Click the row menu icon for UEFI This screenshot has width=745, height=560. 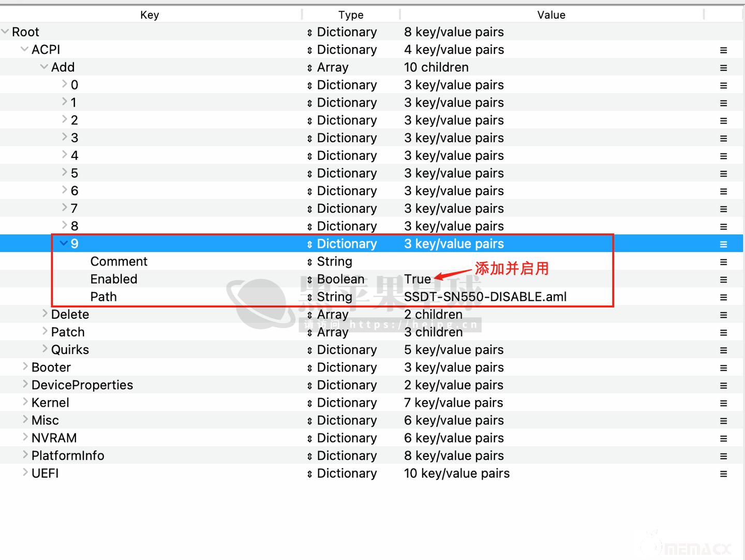(x=723, y=474)
